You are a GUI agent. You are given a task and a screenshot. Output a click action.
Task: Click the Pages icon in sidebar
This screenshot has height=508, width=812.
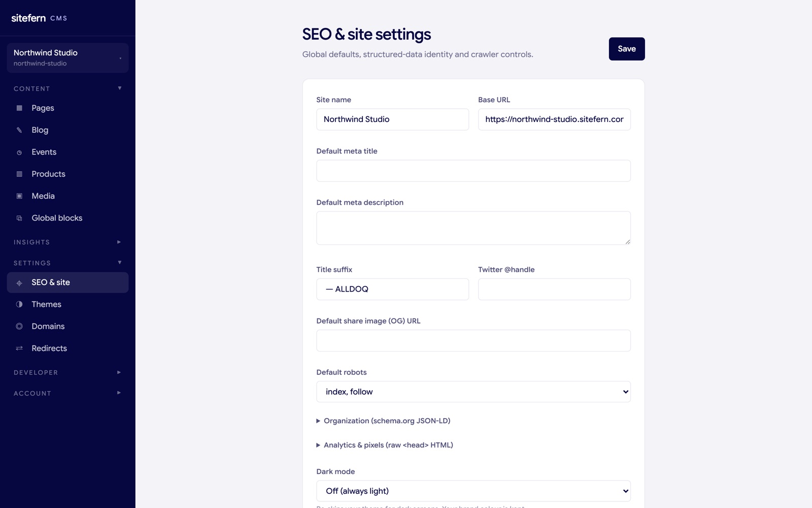click(19, 108)
